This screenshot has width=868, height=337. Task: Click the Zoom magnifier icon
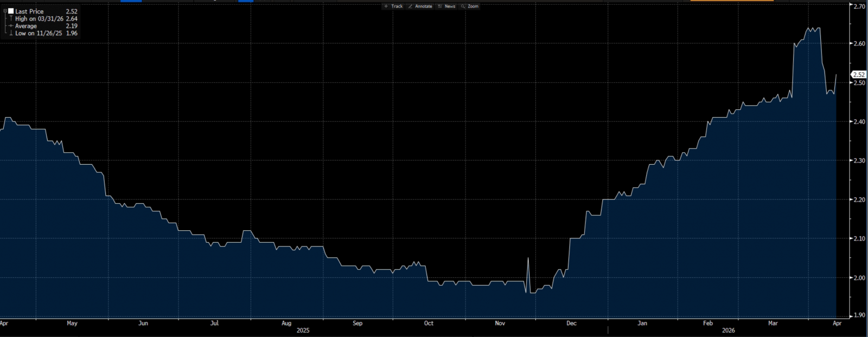(x=463, y=7)
